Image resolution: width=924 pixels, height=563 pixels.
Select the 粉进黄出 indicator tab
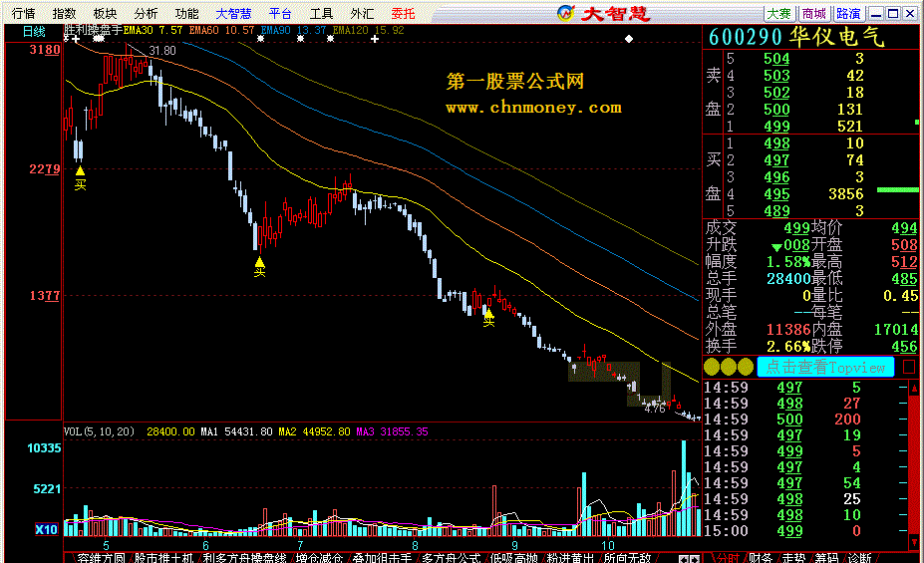pos(570,558)
